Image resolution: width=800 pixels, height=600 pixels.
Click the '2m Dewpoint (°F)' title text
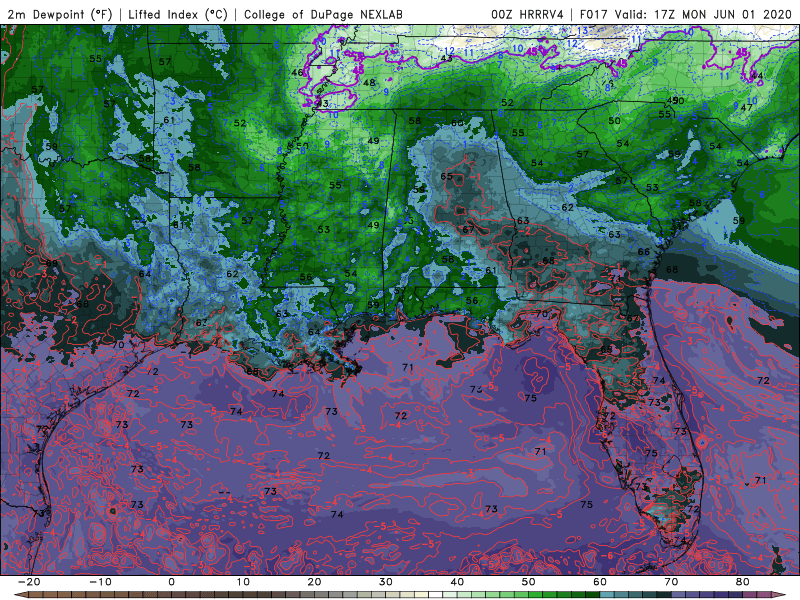pos(60,14)
